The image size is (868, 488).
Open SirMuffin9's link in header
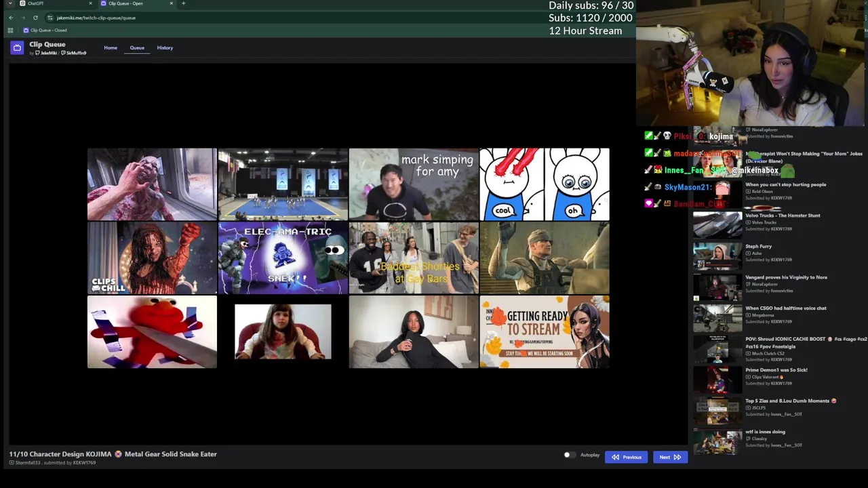pyautogui.click(x=74, y=53)
